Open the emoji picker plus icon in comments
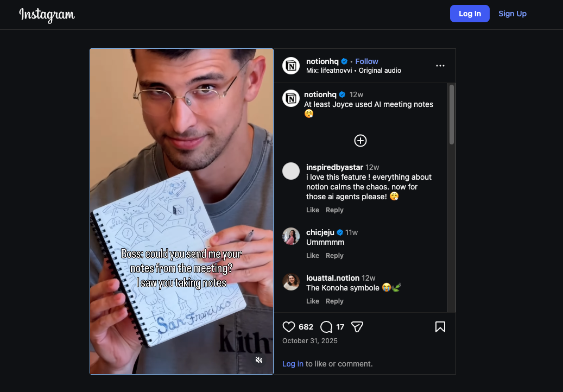563x392 pixels. (x=360, y=141)
